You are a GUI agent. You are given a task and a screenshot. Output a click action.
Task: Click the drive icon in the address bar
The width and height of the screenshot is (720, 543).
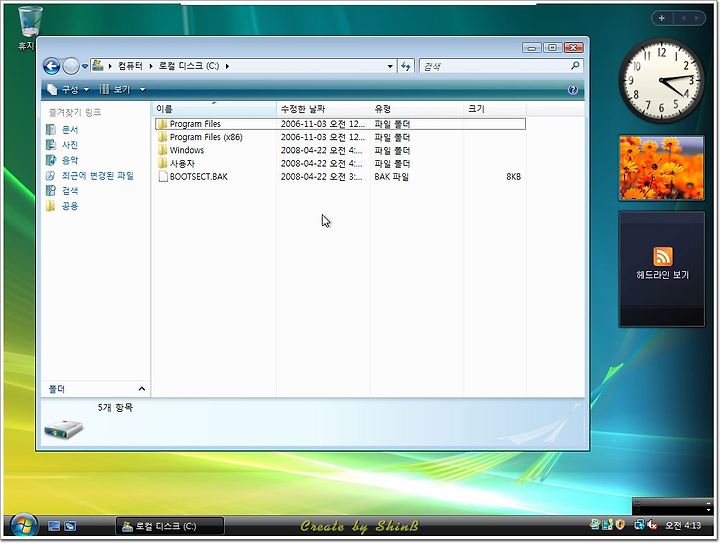click(x=98, y=66)
